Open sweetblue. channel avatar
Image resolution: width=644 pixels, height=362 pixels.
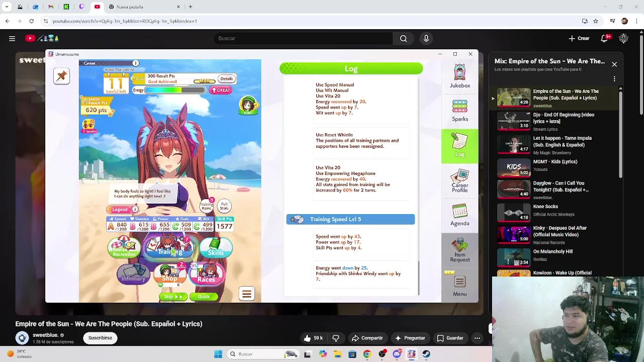pos(22,338)
